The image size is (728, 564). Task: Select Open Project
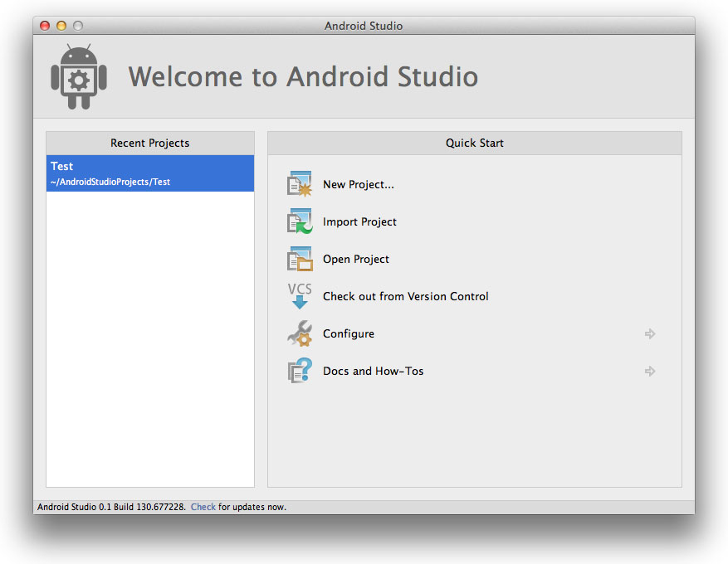pyautogui.click(x=356, y=259)
